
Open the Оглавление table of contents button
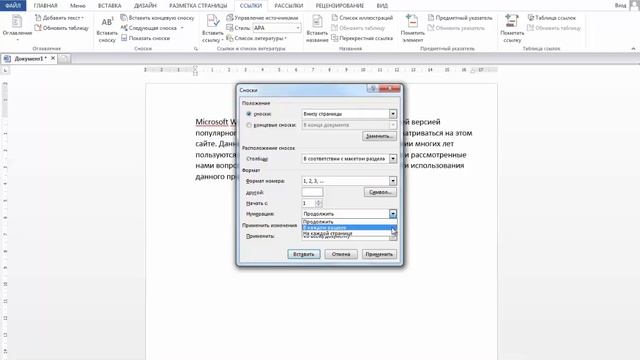point(17,27)
